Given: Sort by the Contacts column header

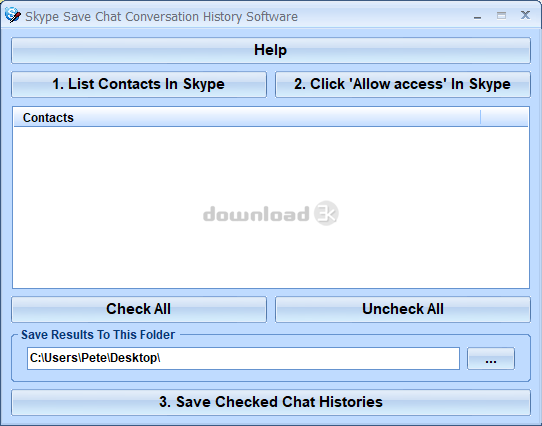Looking at the screenshot, I should coord(247,118).
